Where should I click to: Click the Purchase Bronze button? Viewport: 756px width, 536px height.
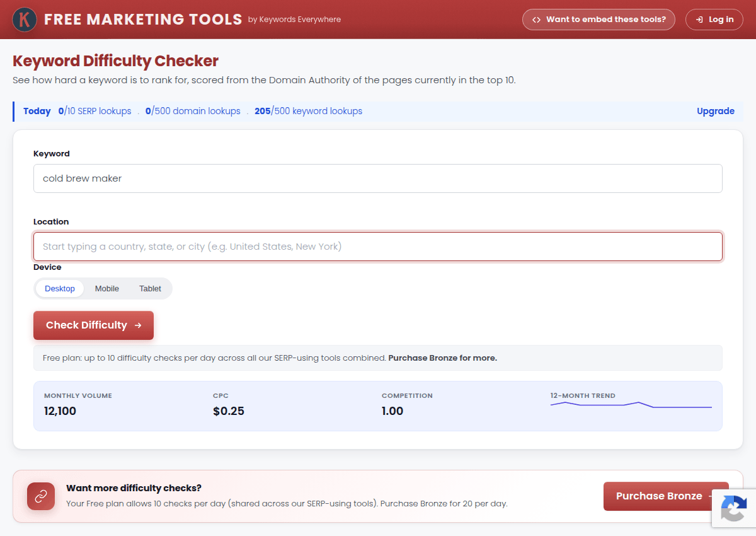(666, 496)
